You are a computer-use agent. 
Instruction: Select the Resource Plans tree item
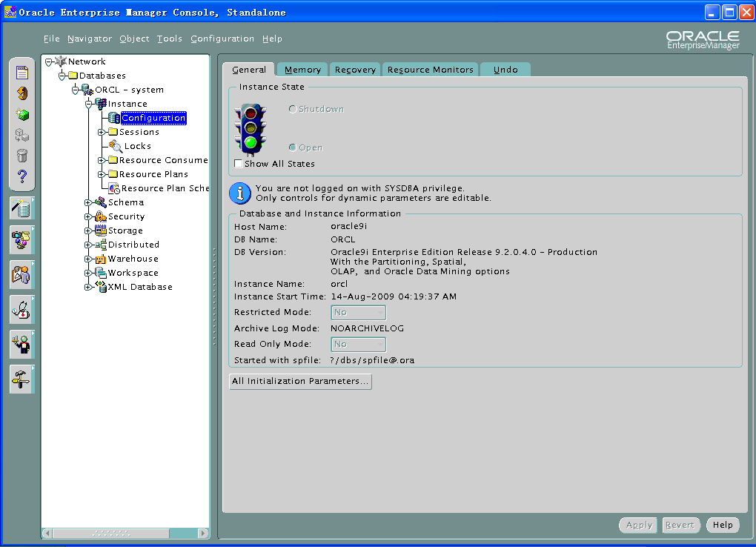(153, 174)
